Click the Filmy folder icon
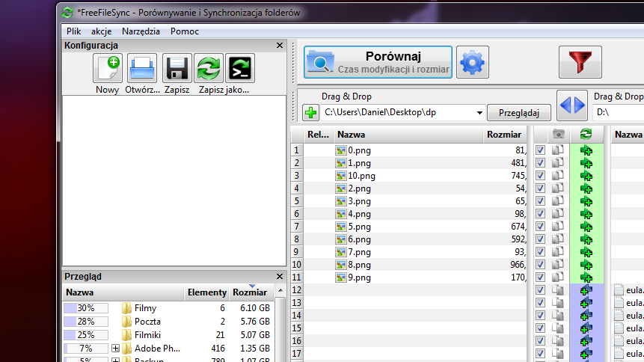The height and width of the screenshot is (362, 644). [126, 308]
